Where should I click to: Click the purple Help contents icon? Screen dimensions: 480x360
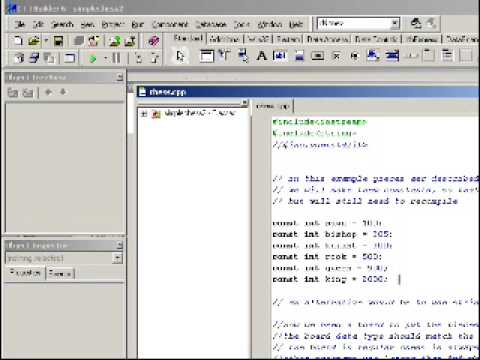pyautogui.click(x=153, y=41)
